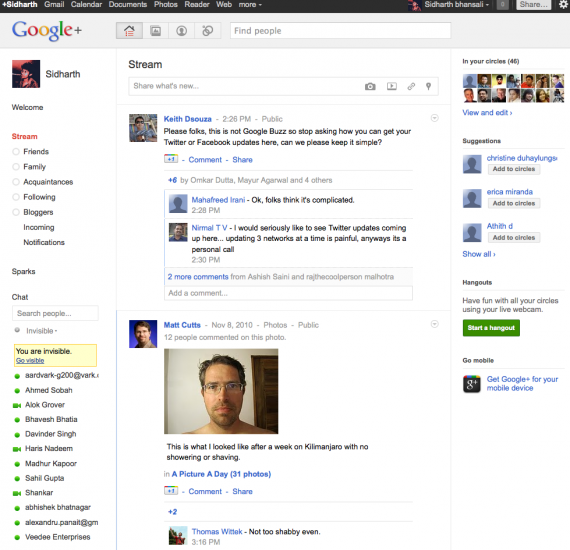Open christine duhaylungsod's suggestion avatar
Viewport: 570px width, 550px height.
click(472, 164)
